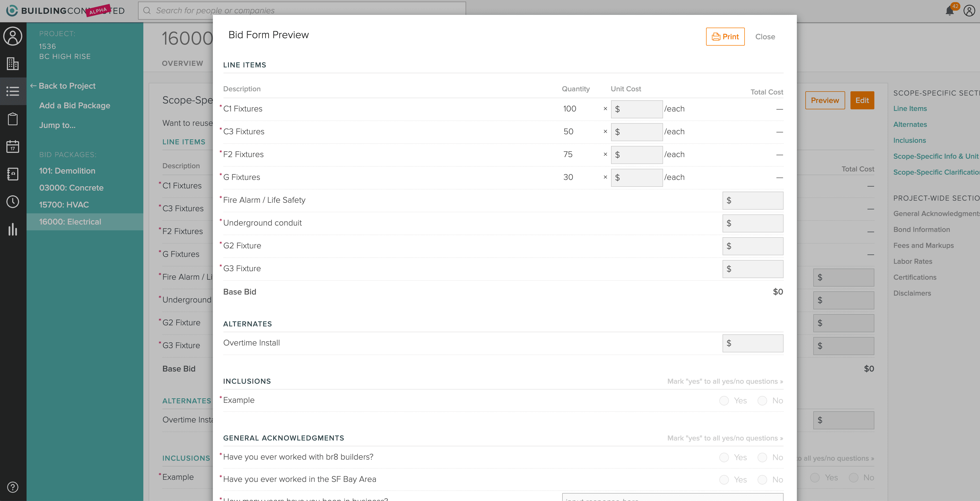Viewport: 980px width, 501px height.
Task: Click the help question mark icon
Action: click(x=12, y=487)
